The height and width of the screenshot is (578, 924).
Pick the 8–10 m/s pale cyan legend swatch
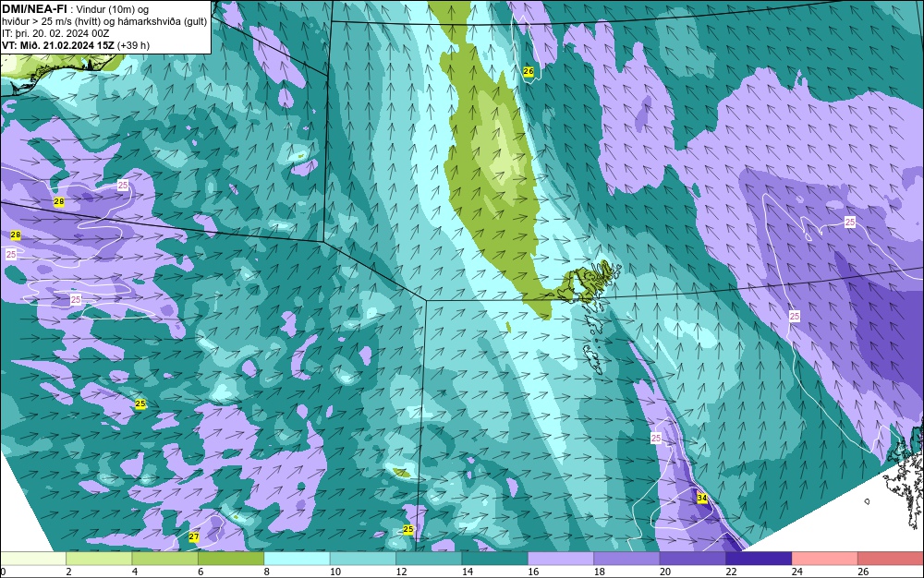point(297,559)
